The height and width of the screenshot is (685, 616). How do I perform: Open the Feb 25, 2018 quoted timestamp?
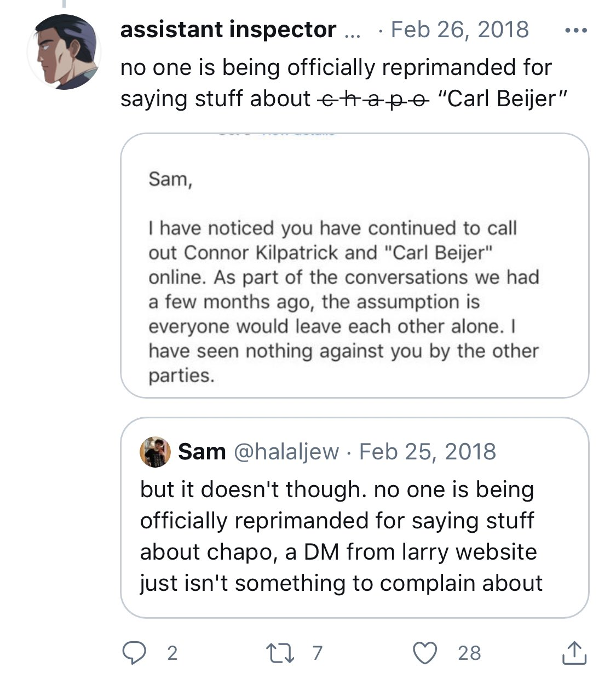point(428,452)
